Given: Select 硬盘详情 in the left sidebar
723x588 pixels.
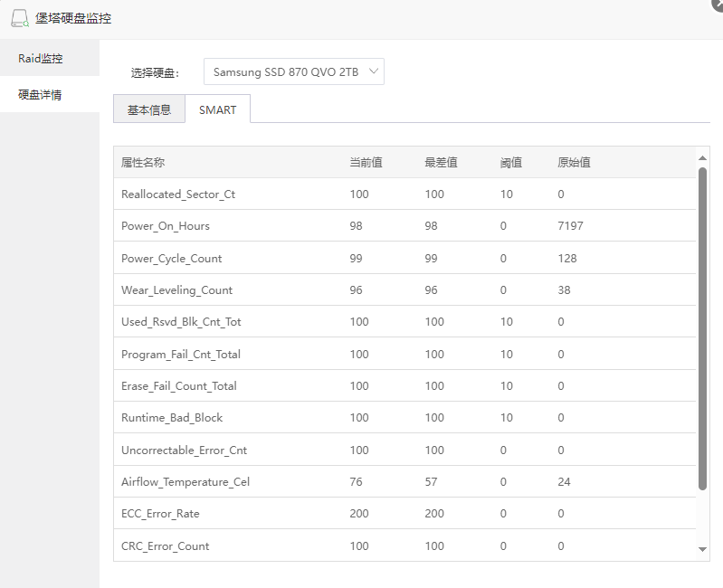Looking at the screenshot, I should [41, 95].
